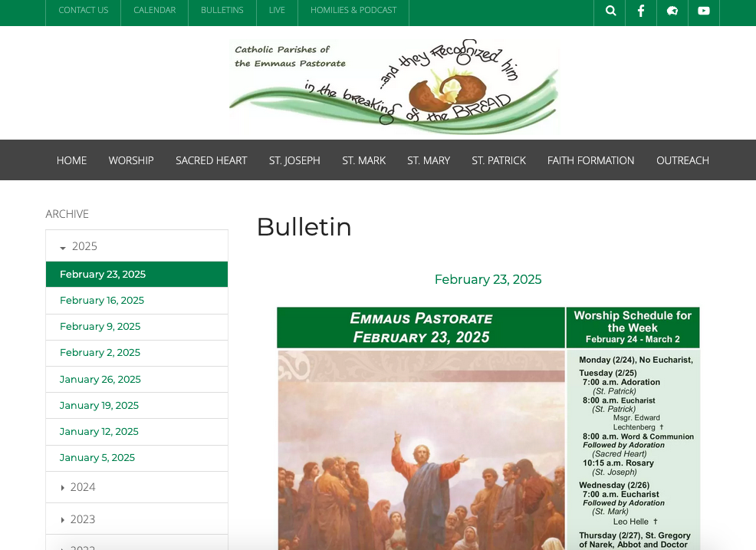Open the bulletin cover page image

[x=488, y=429]
